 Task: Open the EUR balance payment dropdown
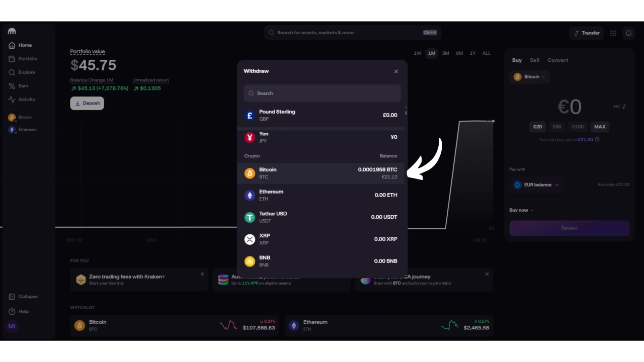click(x=537, y=185)
